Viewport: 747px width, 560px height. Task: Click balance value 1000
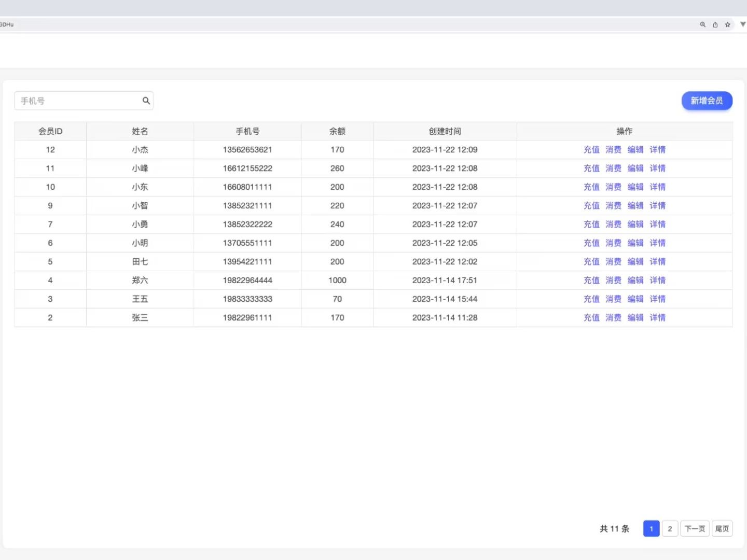tap(337, 280)
